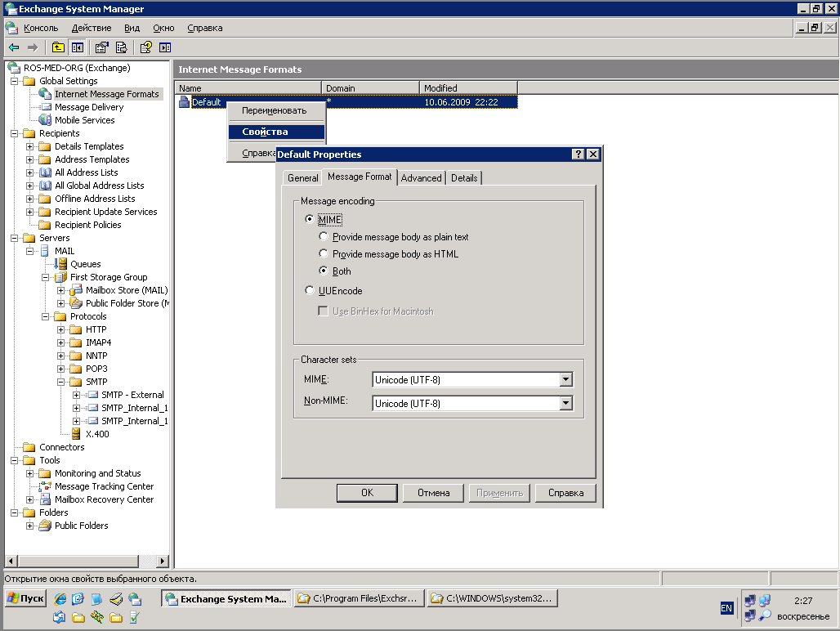This screenshot has height=631, width=840.
Task: Click the Public Folders icon in the tree
Action: pyautogui.click(x=46, y=526)
